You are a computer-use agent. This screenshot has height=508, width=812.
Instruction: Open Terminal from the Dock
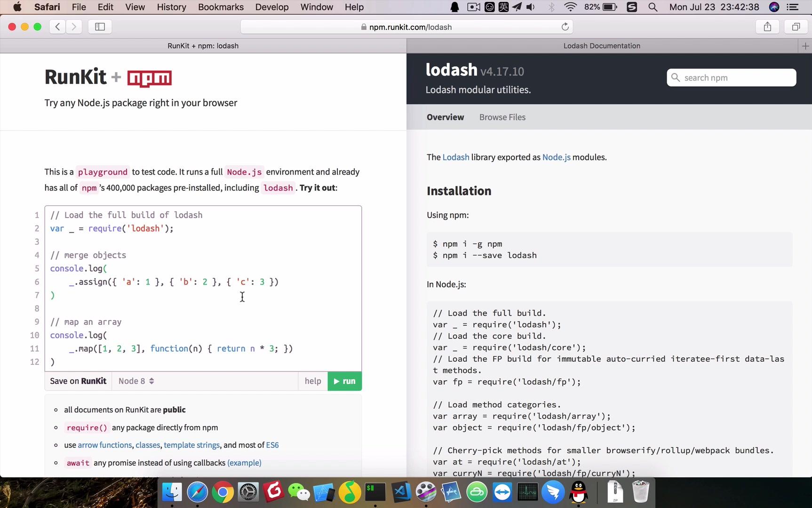pos(375,492)
